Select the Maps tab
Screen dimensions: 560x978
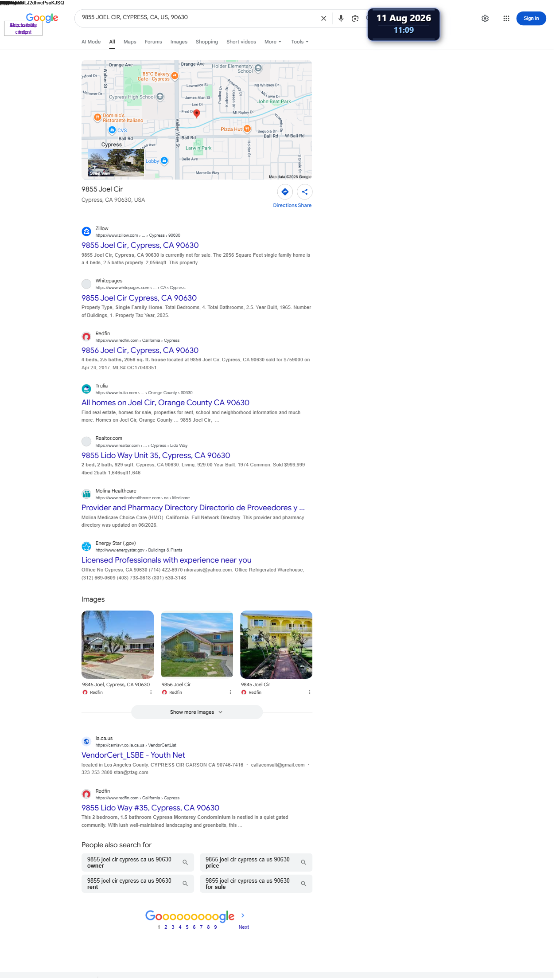click(130, 42)
